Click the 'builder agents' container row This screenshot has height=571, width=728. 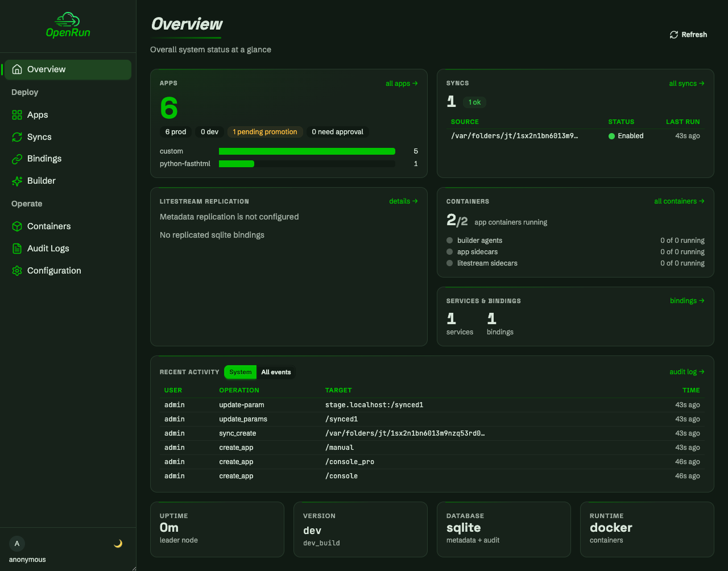pyautogui.click(x=575, y=241)
